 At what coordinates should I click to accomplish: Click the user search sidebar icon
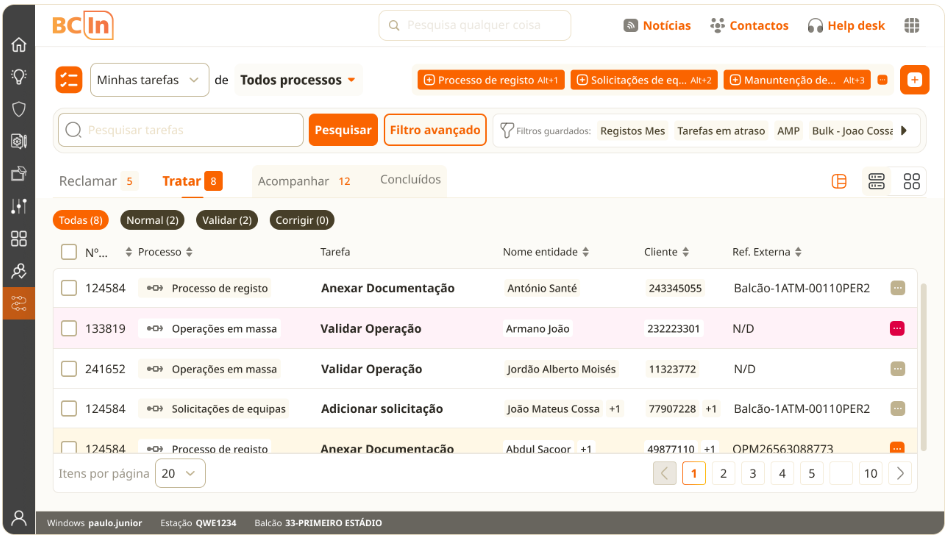(19, 271)
